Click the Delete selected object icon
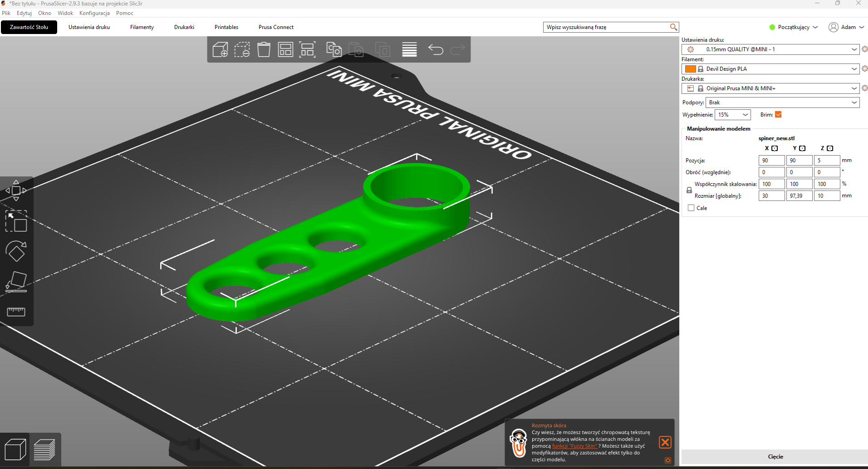The image size is (868, 469). tap(242, 49)
